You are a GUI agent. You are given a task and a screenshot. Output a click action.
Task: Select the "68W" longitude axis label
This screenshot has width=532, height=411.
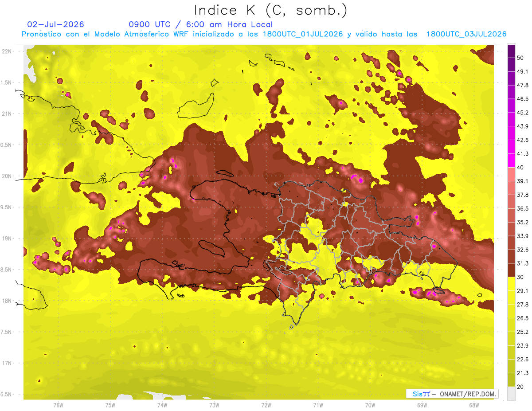[x=474, y=405]
